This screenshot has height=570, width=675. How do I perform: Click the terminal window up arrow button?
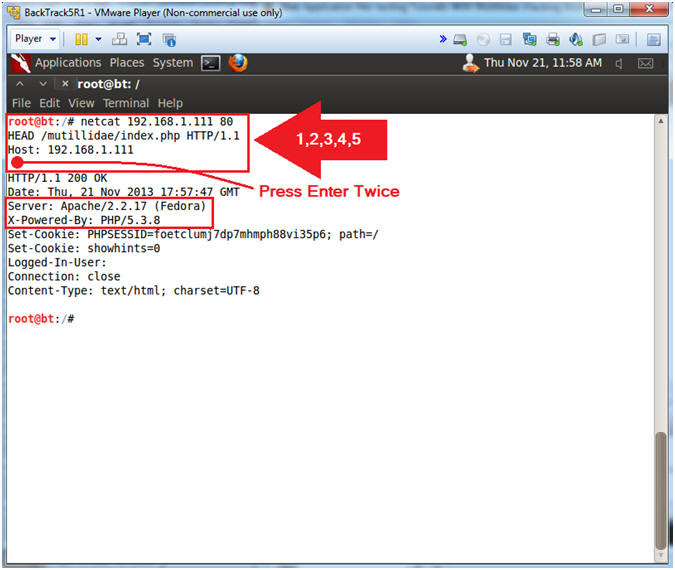pos(20,84)
